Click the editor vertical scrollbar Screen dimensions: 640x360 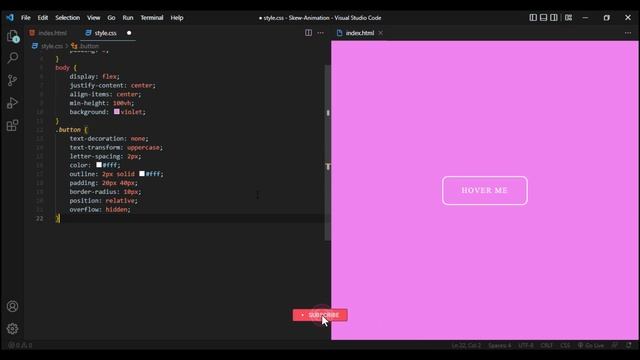(327, 153)
